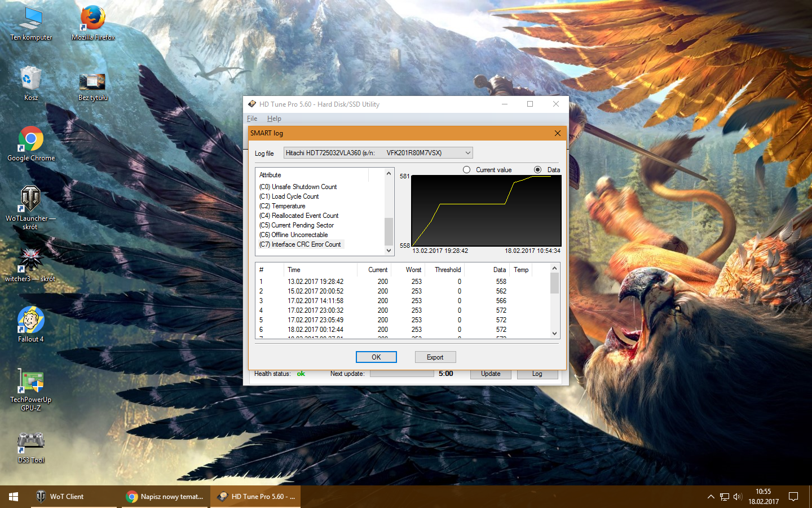This screenshot has height=508, width=812.
Task: Open Kosz recycle bin icon
Action: (x=31, y=84)
